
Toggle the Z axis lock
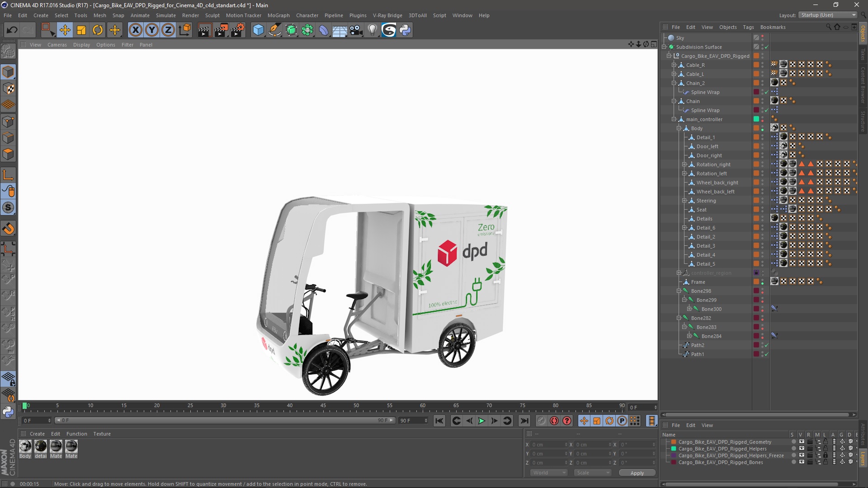pyautogui.click(x=168, y=30)
